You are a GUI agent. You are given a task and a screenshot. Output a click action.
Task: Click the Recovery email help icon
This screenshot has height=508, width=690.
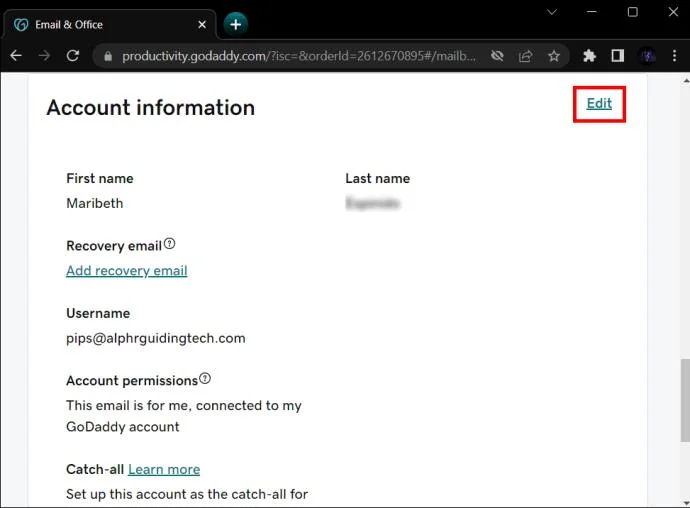click(x=169, y=243)
